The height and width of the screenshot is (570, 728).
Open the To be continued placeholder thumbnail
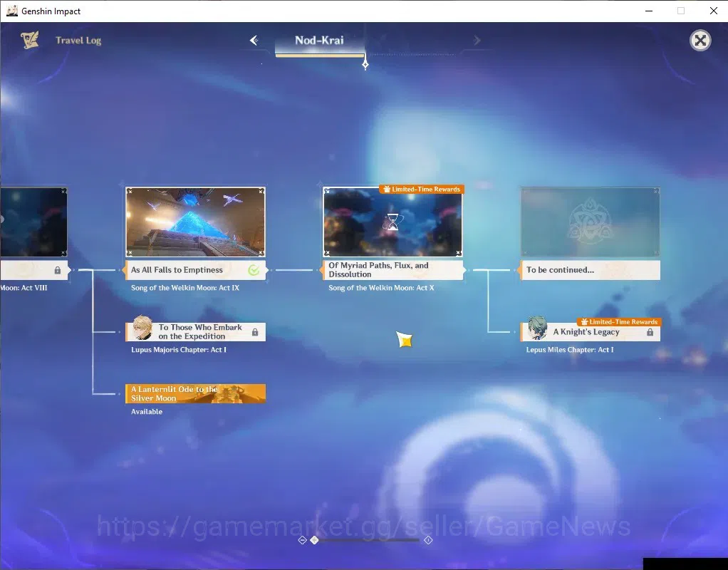(590, 222)
